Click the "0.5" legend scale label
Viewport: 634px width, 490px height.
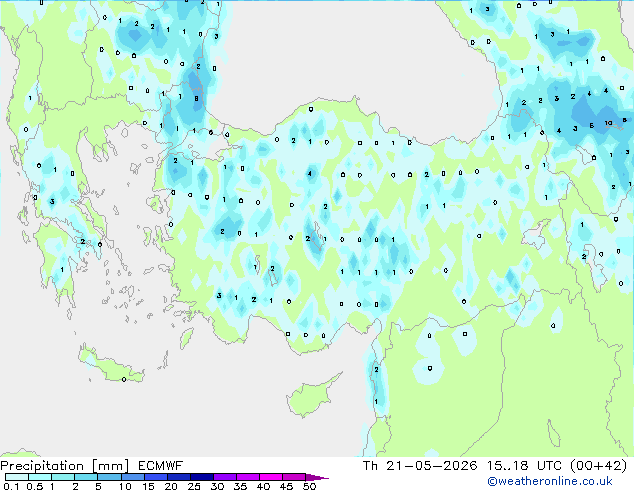click(35, 486)
